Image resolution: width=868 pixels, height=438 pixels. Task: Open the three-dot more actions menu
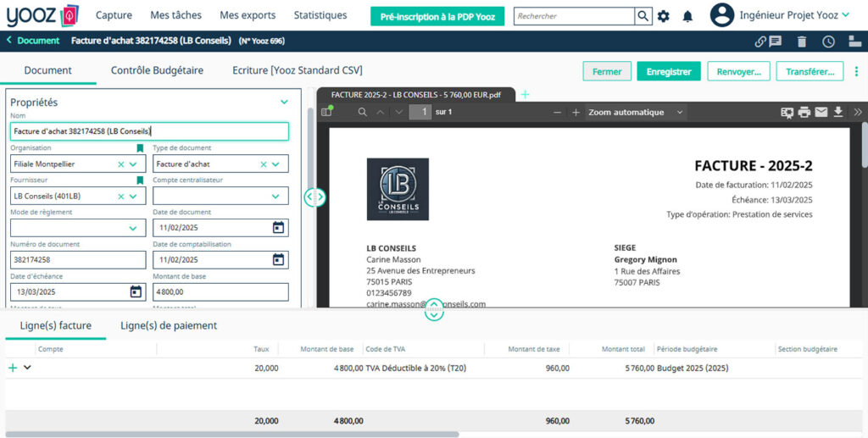pos(856,71)
